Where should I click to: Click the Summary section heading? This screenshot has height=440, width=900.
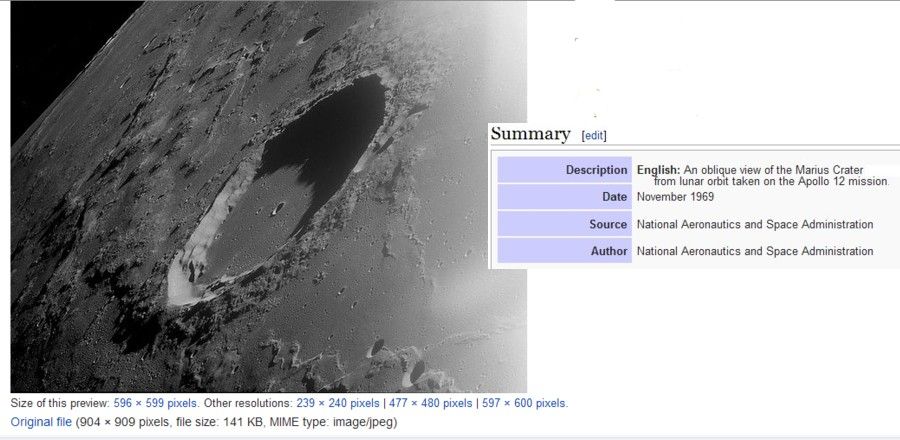(530, 134)
